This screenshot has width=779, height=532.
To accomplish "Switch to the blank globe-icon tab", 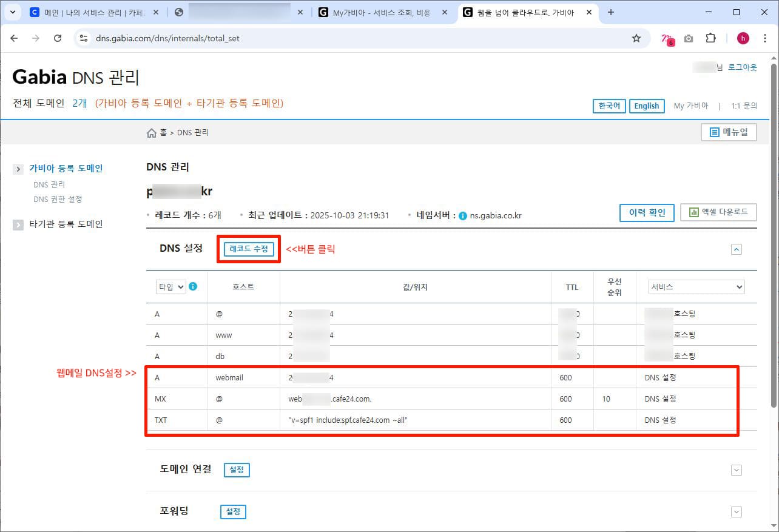I will pyautogui.click(x=238, y=12).
